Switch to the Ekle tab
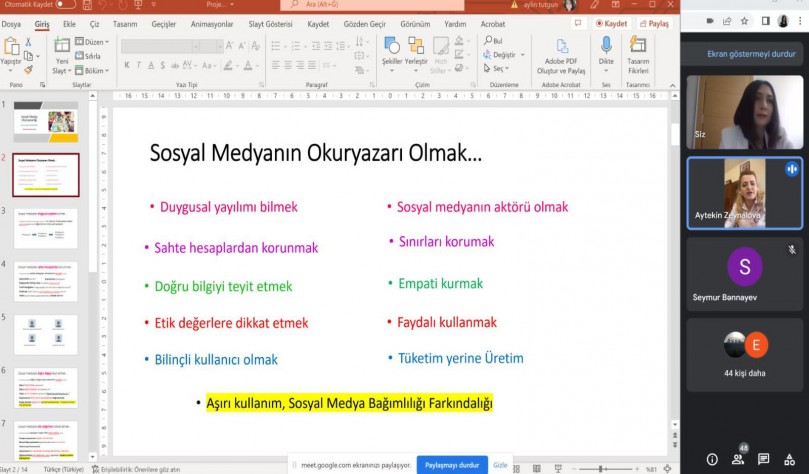This screenshot has width=809, height=474. click(69, 24)
